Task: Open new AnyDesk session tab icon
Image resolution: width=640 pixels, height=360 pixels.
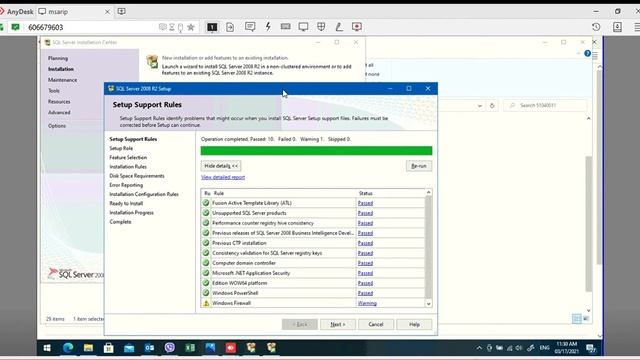Action: (122, 11)
